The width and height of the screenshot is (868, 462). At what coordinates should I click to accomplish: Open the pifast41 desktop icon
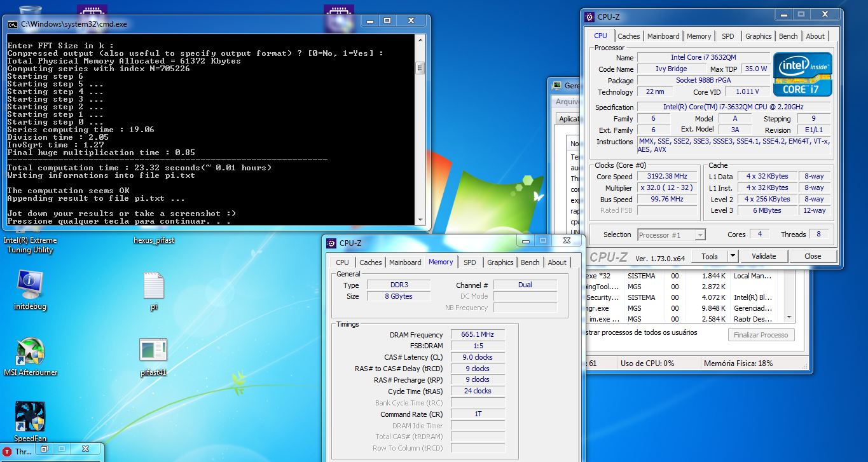[153, 357]
